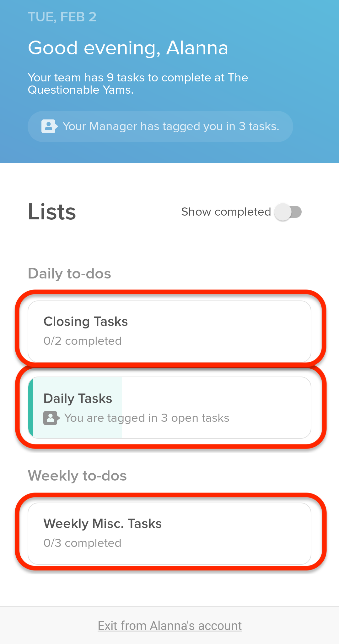Viewport: 339px width, 644px height.
Task: Open the Closing Tasks list
Action: tap(169, 332)
